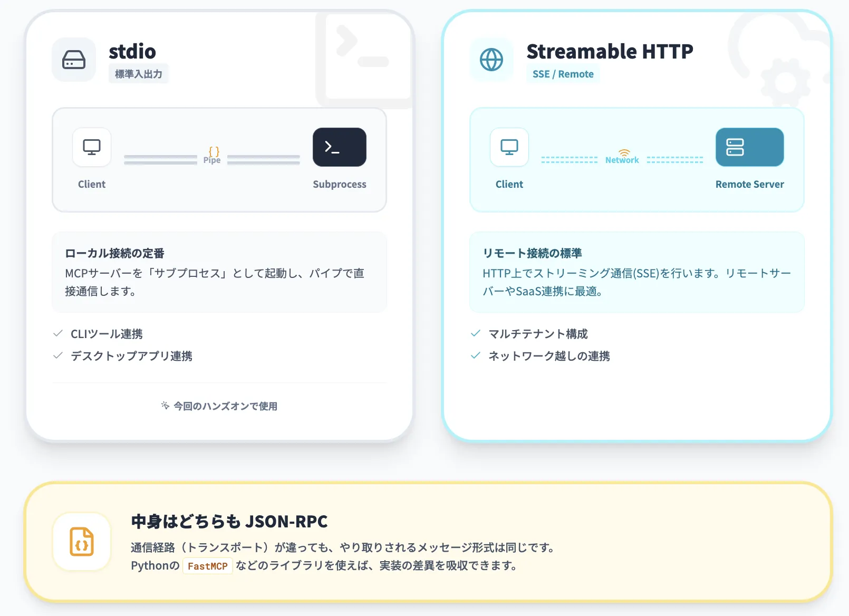Click the Subprocess terminal icon
This screenshot has height=616, width=849.
tap(339, 147)
